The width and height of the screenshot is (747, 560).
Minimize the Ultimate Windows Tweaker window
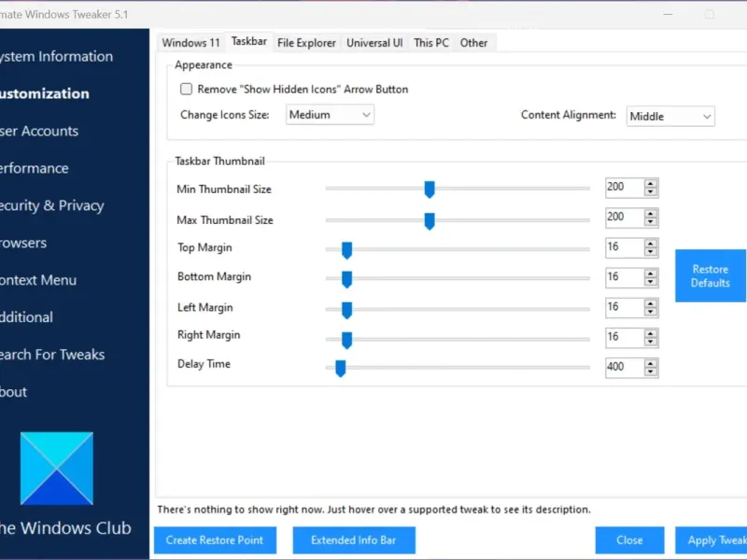(x=668, y=14)
